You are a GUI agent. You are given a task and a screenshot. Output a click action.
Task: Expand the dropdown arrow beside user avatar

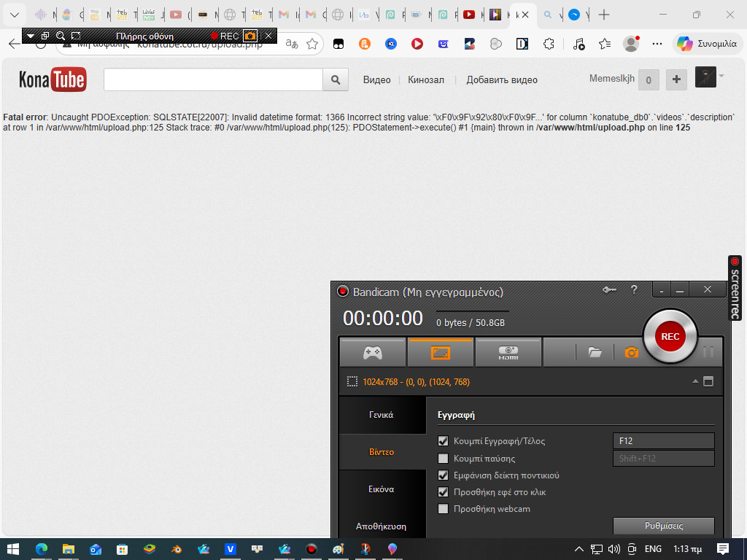pos(721,75)
